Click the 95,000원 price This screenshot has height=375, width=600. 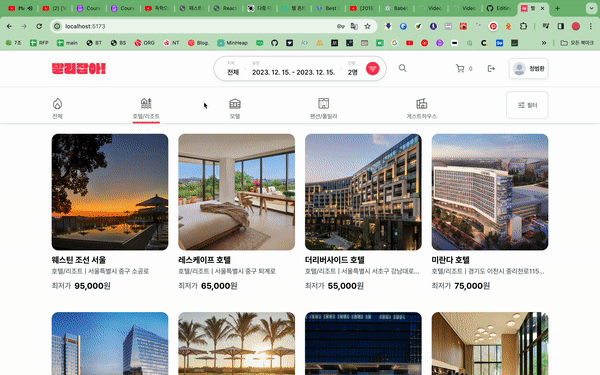(x=92, y=286)
